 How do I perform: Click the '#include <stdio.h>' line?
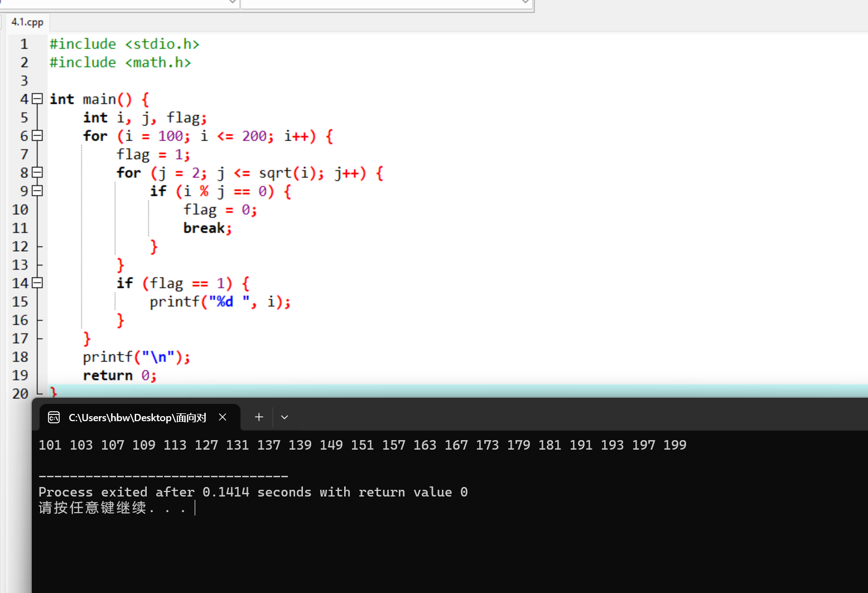[x=124, y=44]
